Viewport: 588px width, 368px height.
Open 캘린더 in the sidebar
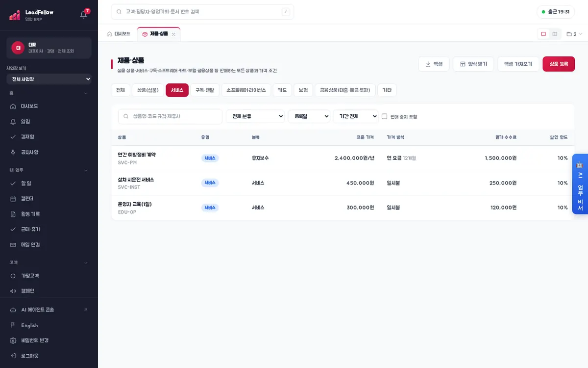[49, 198]
